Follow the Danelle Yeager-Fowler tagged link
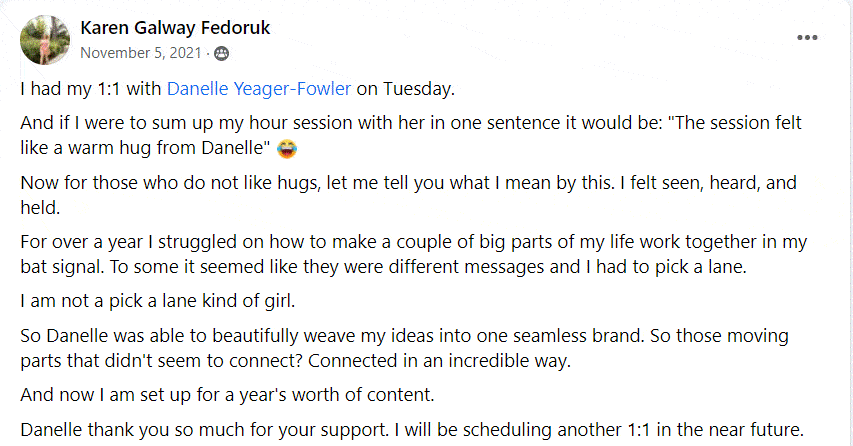 click(x=259, y=89)
